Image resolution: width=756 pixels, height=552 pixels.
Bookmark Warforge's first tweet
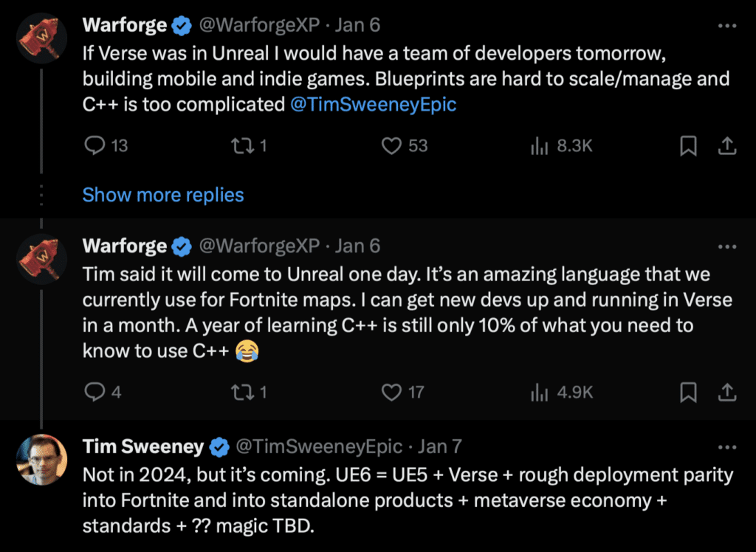pyautogui.click(x=688, y=145)
